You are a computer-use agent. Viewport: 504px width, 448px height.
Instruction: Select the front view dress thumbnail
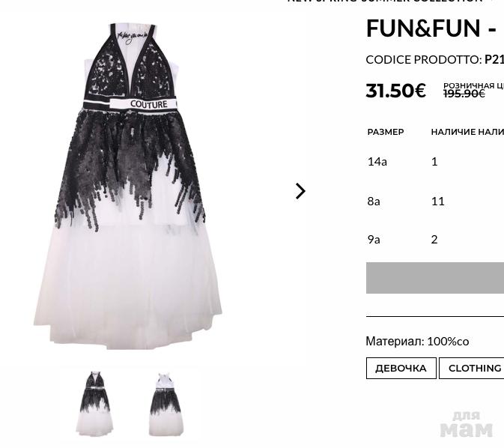click(94, 404)
